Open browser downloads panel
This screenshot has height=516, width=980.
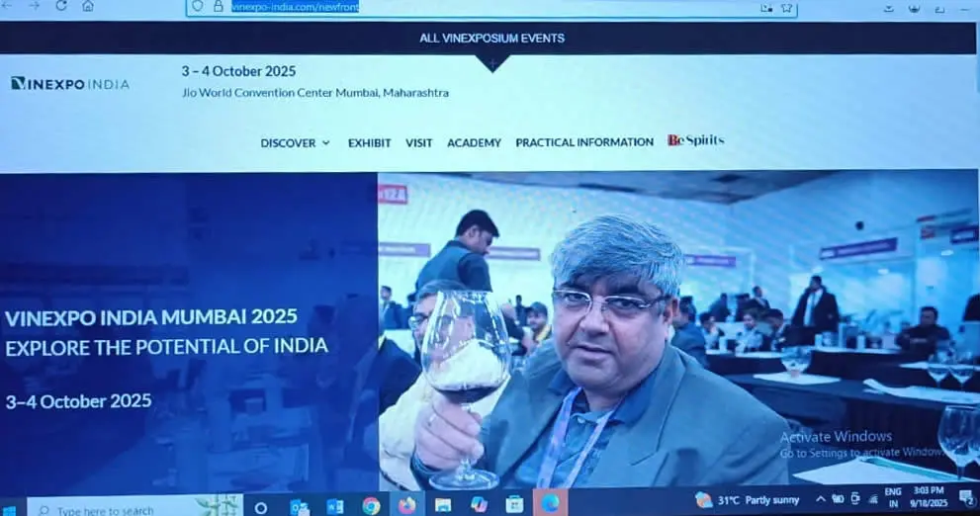[x=888, y=8]
